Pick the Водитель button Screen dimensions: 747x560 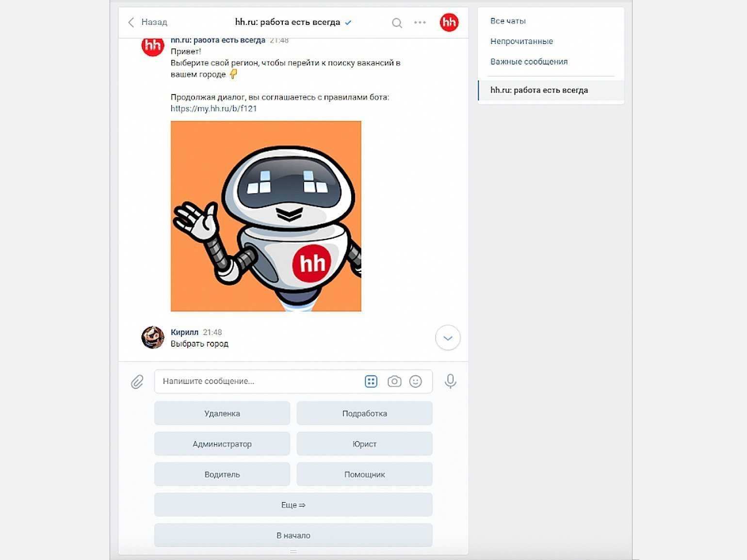[222, 475]
